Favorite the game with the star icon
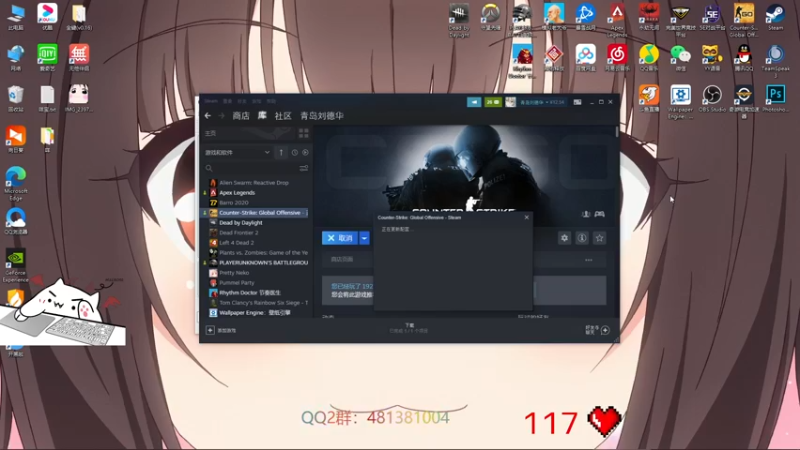 (x=599, y=238)
